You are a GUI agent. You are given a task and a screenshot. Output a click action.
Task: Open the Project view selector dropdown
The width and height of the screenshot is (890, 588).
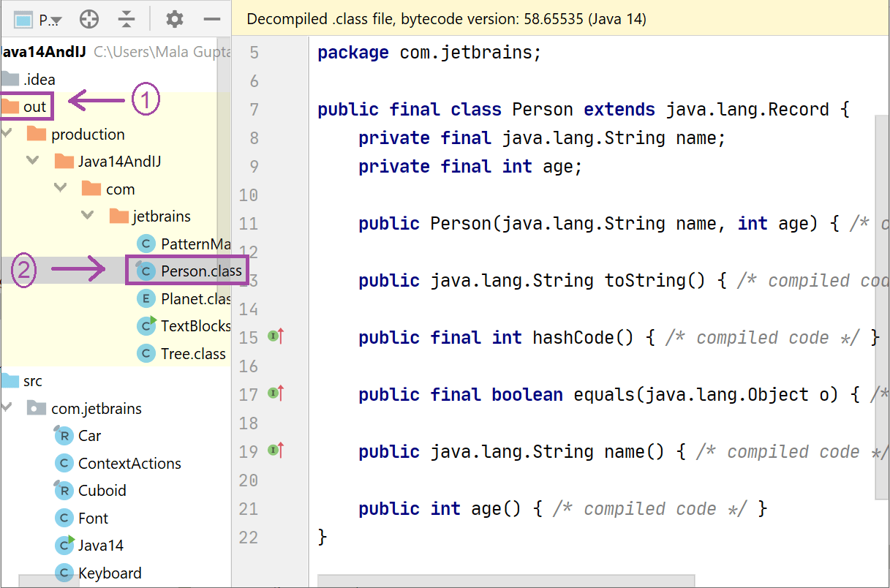coord(38,20)
